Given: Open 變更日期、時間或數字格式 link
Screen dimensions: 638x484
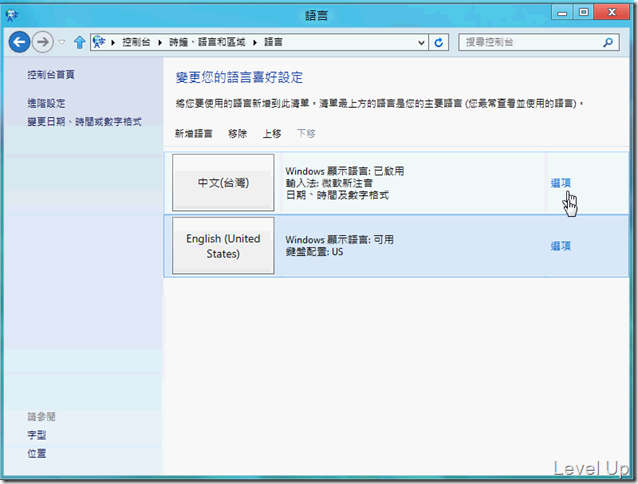Looking at the screenshot, I should tap(85, 122).
